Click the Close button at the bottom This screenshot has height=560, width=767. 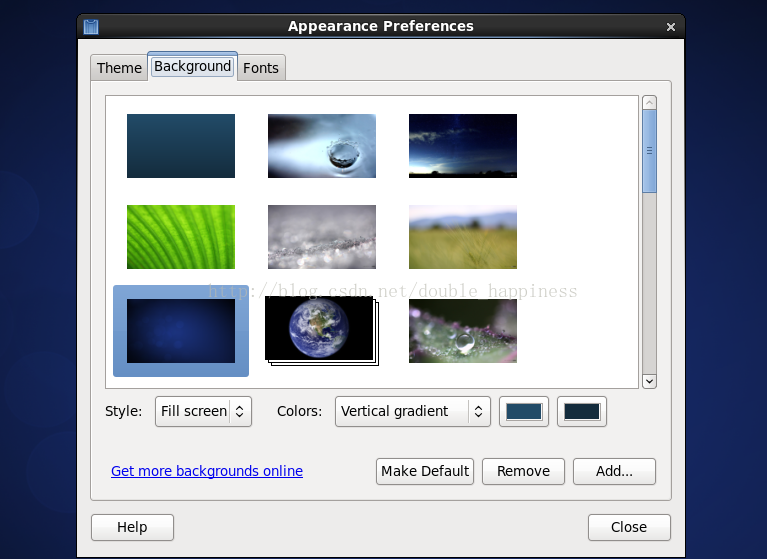point(629,527)
